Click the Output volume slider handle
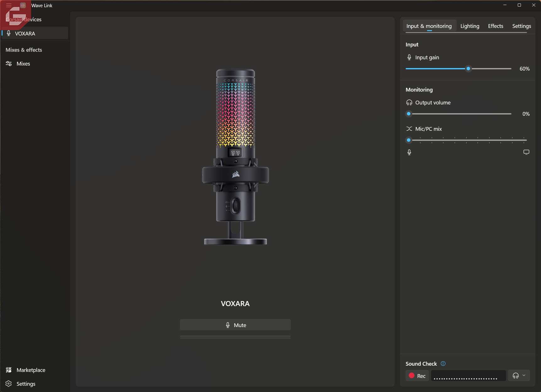Image resolution: width=541 pixels, height=392 pixels. (x=408, y=114)
